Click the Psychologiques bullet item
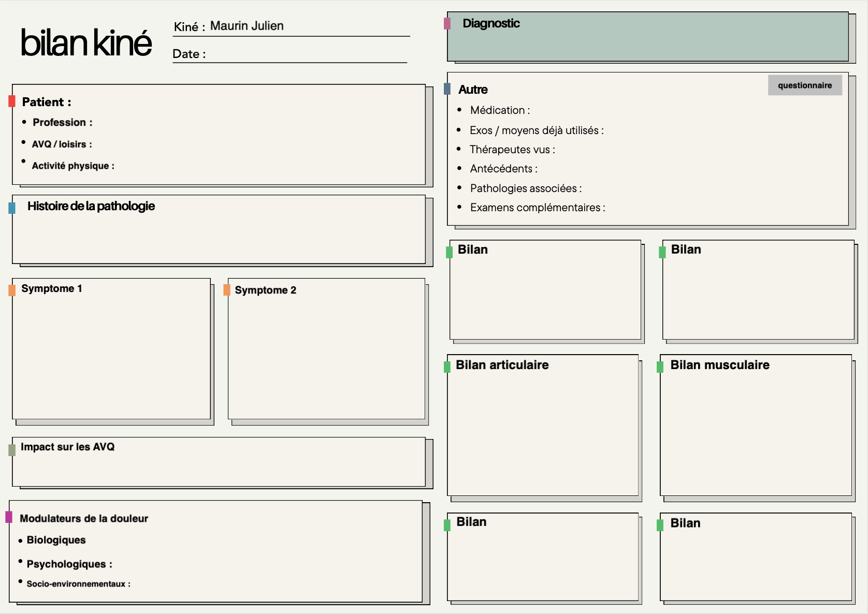Image resolution: width=868 pixels, height=614 pixels. click(69, 564)
